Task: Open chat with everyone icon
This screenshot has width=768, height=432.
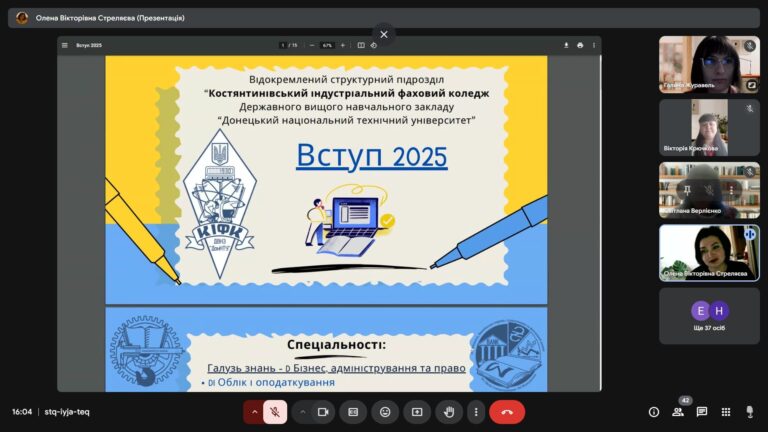Action: click(x=702, y=412)
